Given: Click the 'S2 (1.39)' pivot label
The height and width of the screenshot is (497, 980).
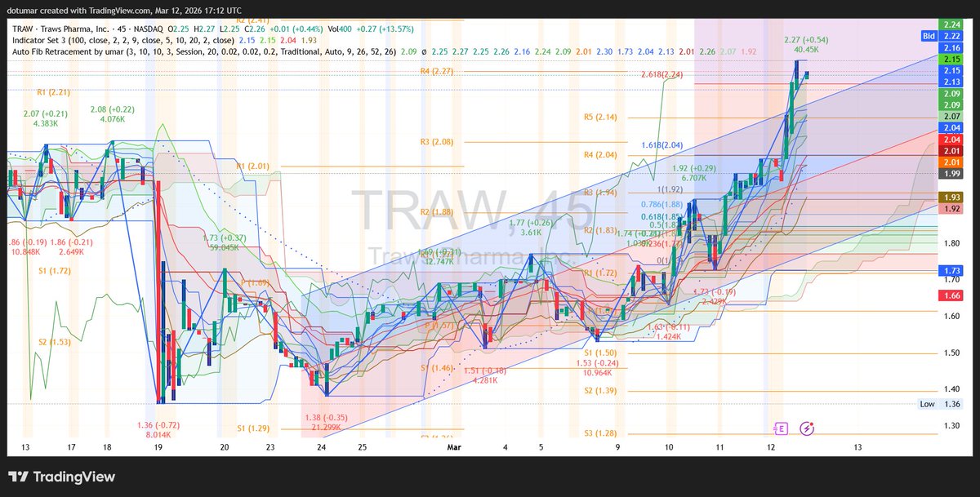Looking at the screenshot, I should (x=600, y=391).
